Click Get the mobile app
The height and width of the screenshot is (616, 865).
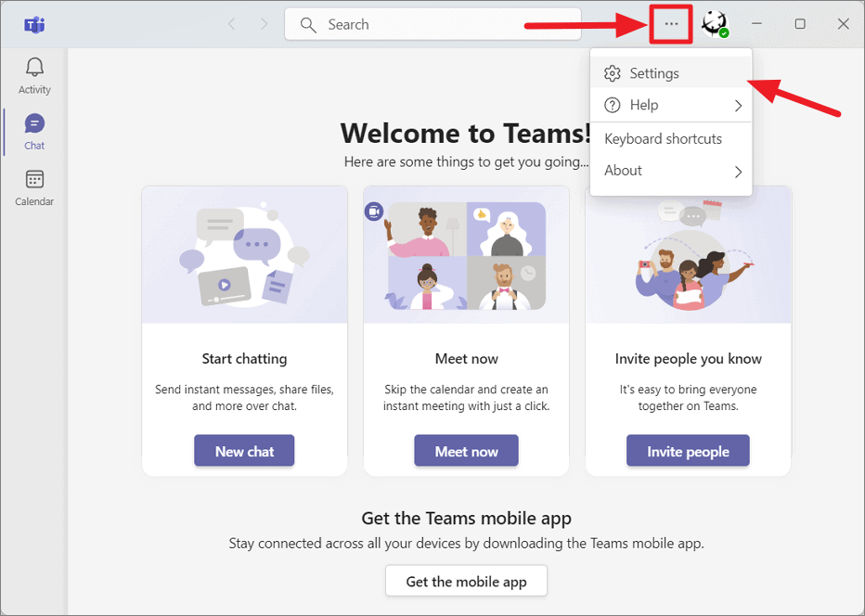(466, 581)
